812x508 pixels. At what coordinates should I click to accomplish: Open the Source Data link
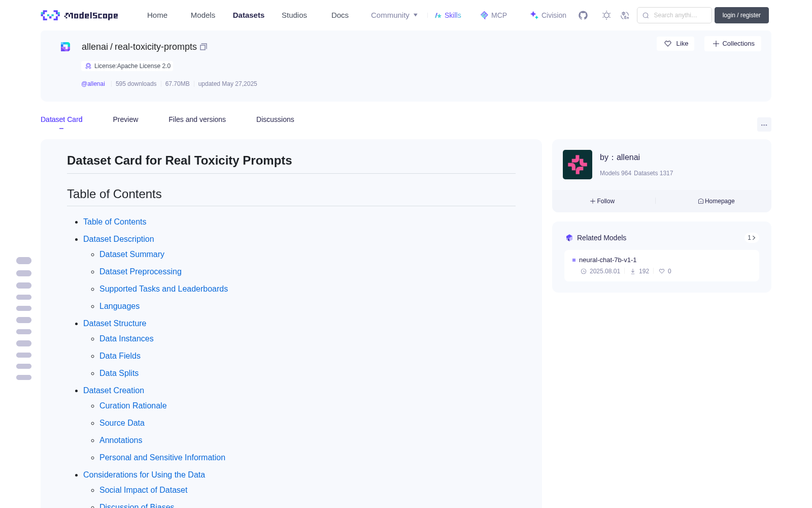(122, 423)
